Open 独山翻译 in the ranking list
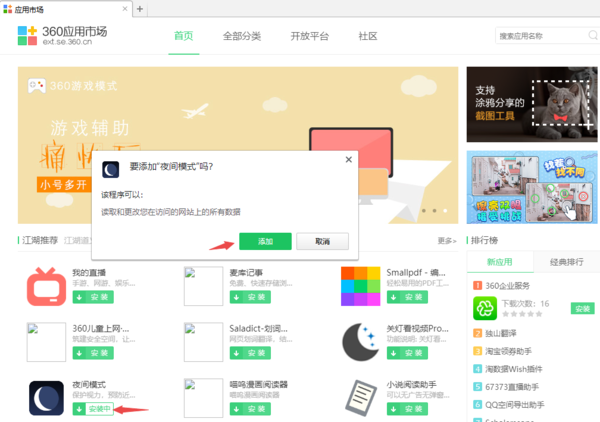600x422 pixels. (x=501, y=333)
